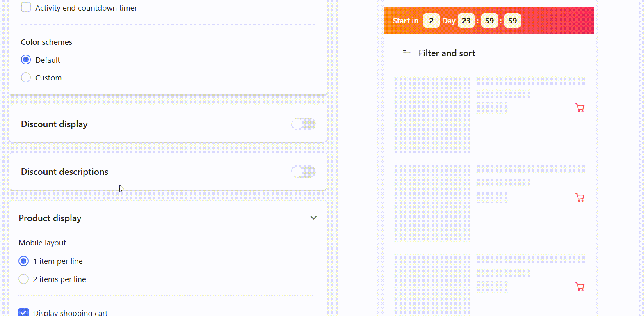Click the second product image placeholder

[432, 204]
